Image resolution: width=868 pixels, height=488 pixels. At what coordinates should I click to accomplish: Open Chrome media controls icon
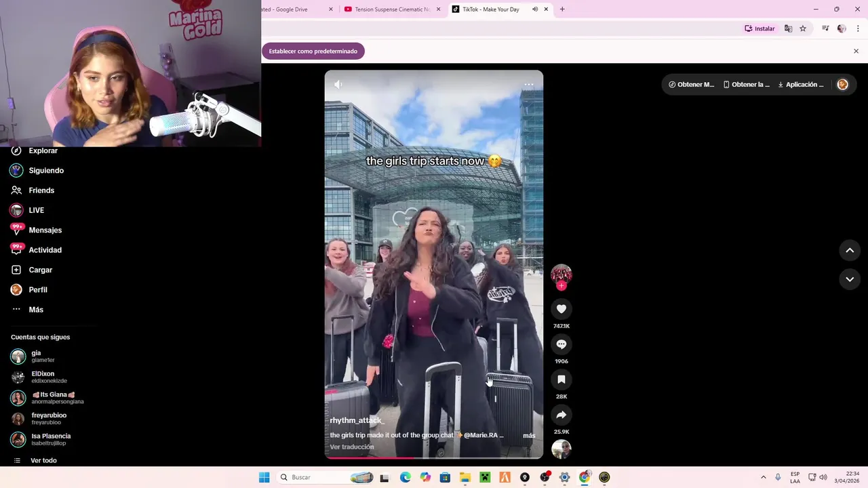(x=825, y=28)
